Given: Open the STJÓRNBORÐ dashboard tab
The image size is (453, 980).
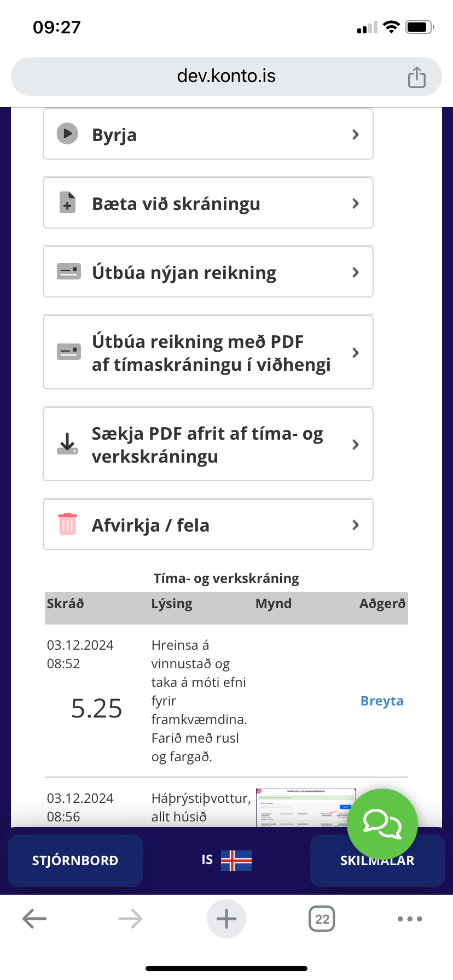Looking at the screenshot, I should coord(75,861).
